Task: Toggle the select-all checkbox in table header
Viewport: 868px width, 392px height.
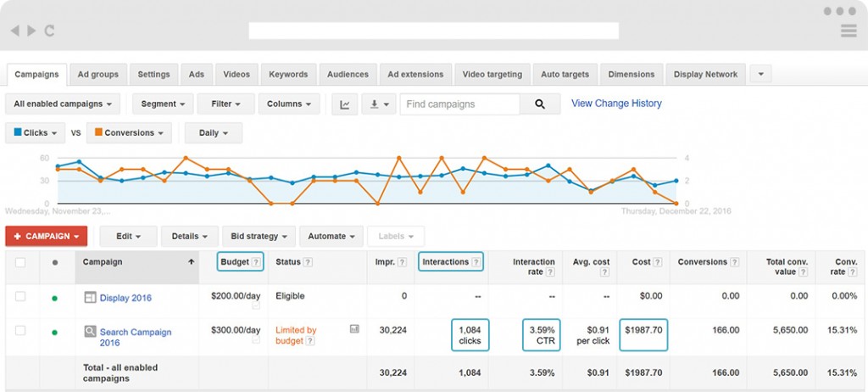Action: (20, 262)
